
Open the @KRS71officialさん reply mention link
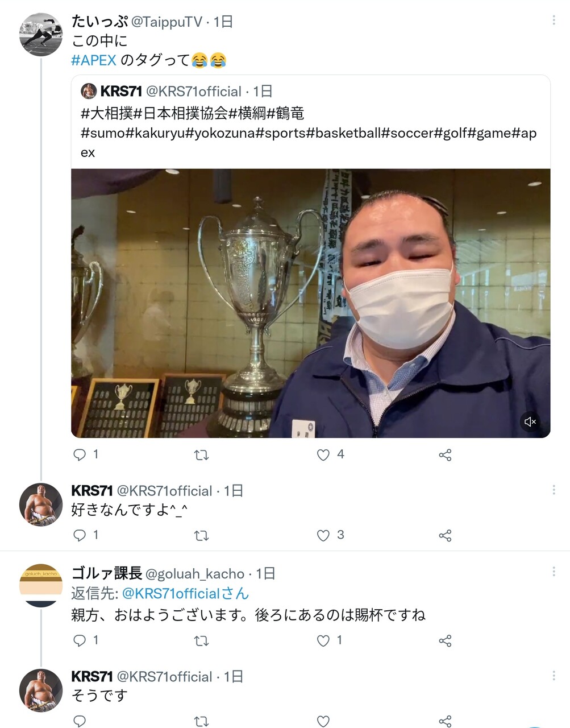(x=185, y=593)
